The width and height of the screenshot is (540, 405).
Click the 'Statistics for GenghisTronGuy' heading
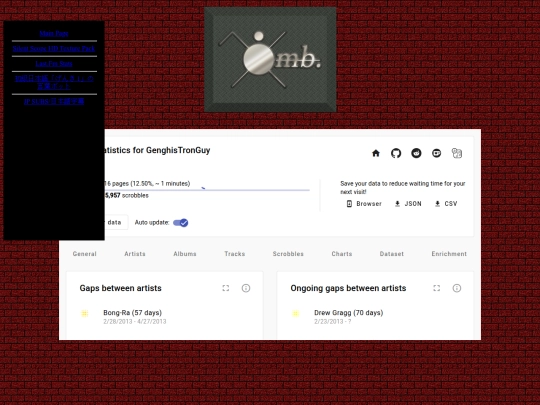coord(157,150)
